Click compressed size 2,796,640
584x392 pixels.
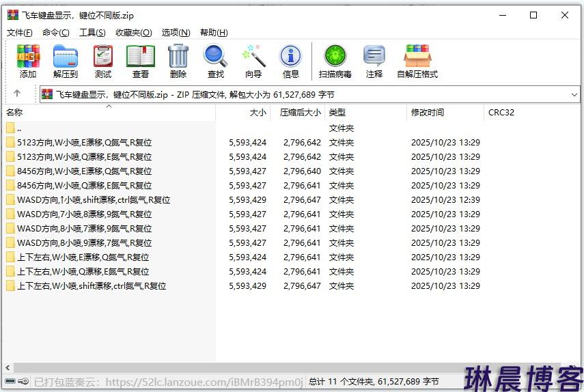(x=302, y=171)
